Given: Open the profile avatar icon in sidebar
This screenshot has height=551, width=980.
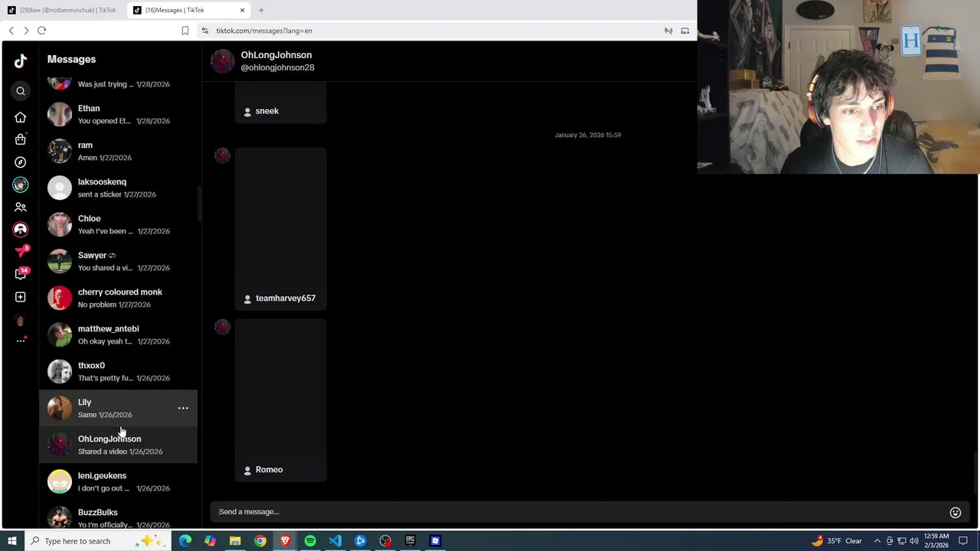Looking at the screenshot, I should pyautogui.click(x=21, y=320).
